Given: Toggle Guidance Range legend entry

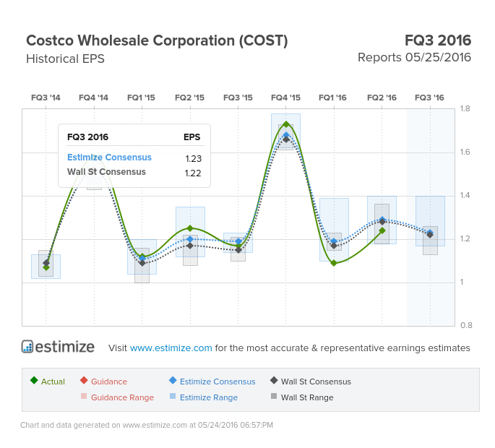Looking at the screenshot, I should (x=117, y=397).
